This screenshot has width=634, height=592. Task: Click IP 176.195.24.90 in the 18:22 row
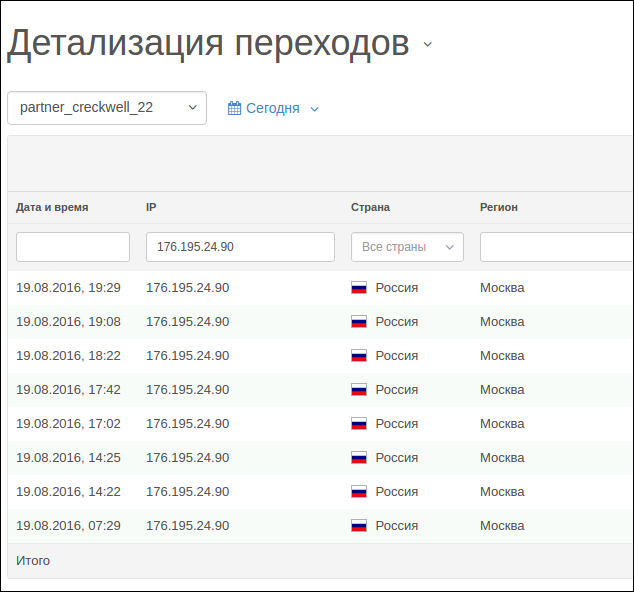click(188, 355)
